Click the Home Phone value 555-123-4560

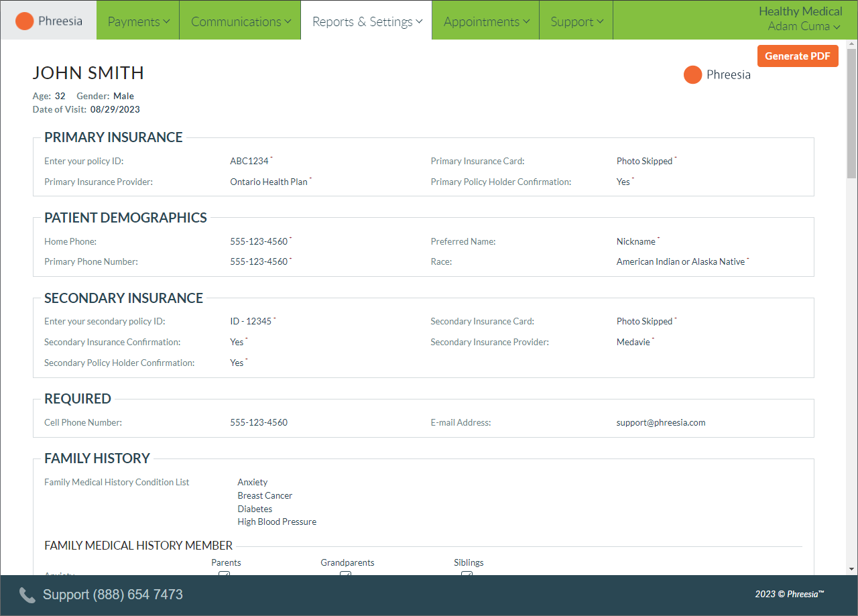259,241
